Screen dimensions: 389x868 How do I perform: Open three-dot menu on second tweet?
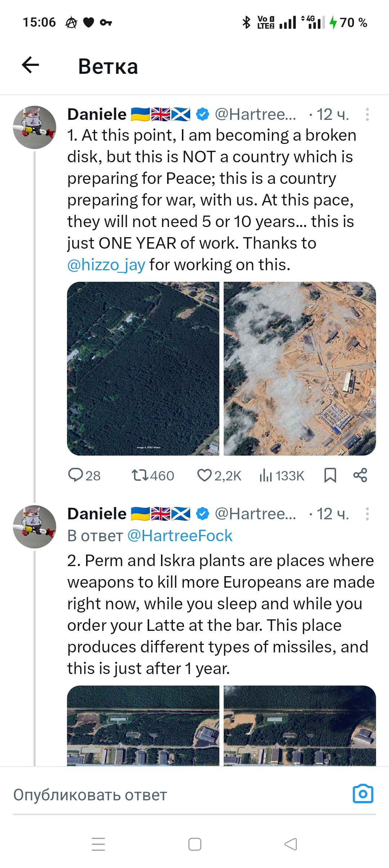(x=367, y=514)
